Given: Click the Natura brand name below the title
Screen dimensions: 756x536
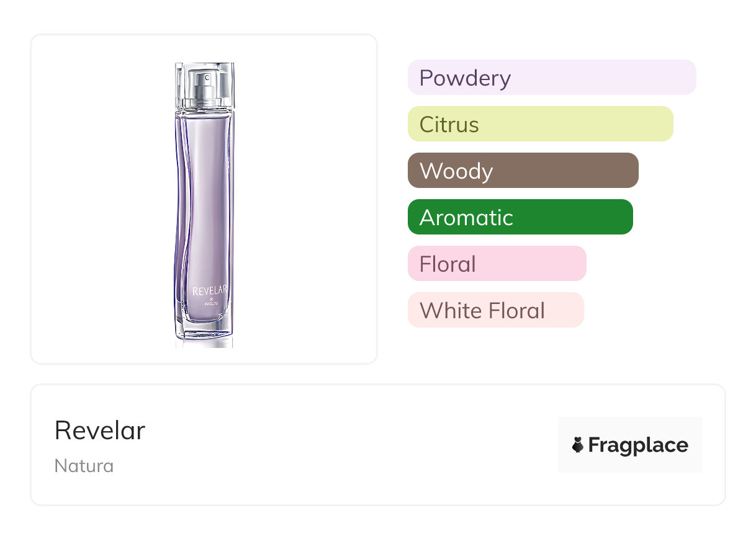Looking at the screenshot, I should pos(84,466).
